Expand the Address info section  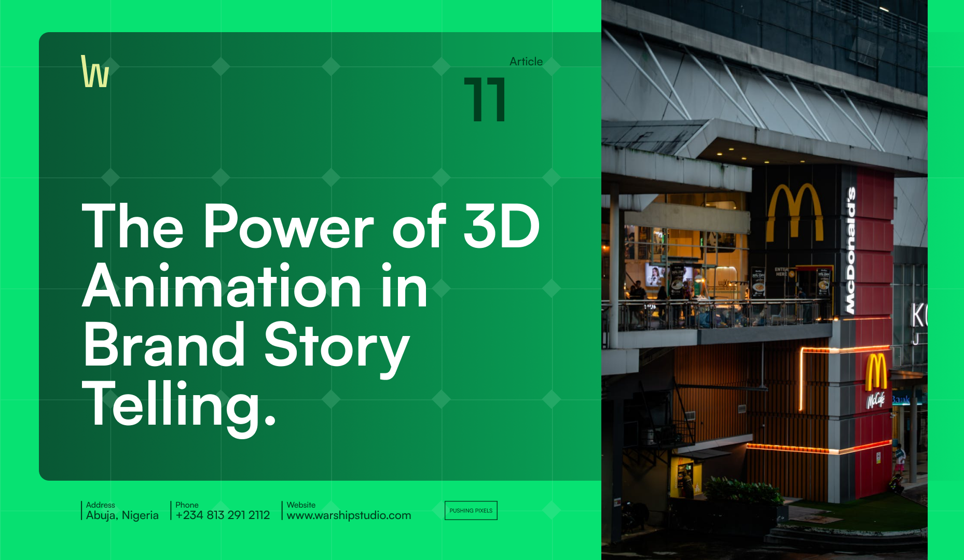click(122, 511)
